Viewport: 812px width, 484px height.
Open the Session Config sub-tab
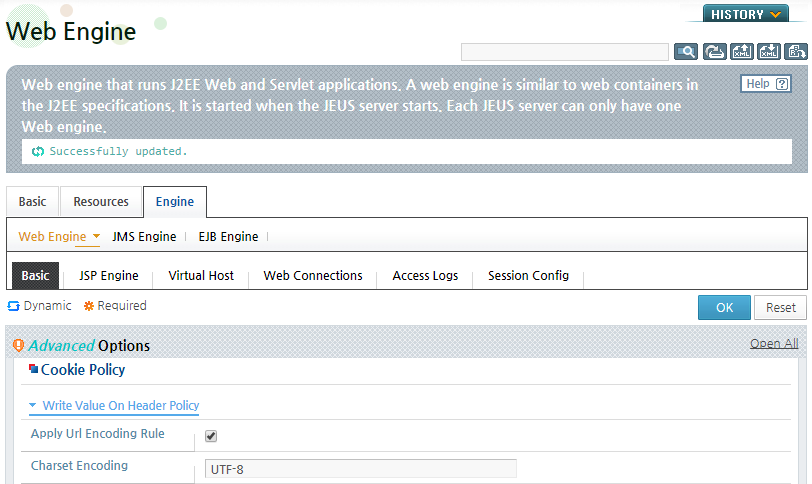click(x=528, y=275)
